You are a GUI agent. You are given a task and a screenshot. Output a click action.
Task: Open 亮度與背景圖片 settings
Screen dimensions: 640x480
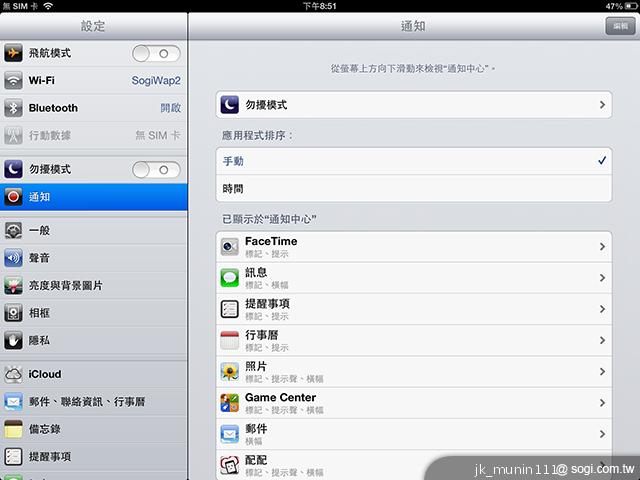93,286
